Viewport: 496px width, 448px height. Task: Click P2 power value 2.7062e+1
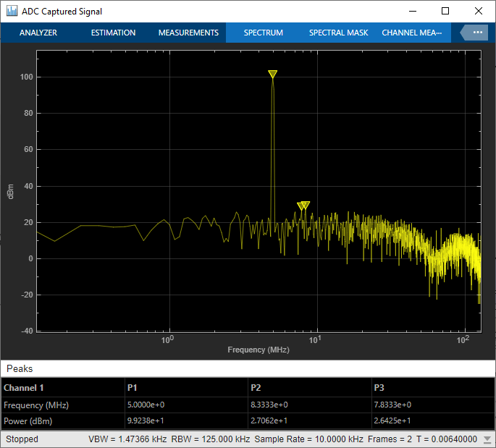(269, 420)
